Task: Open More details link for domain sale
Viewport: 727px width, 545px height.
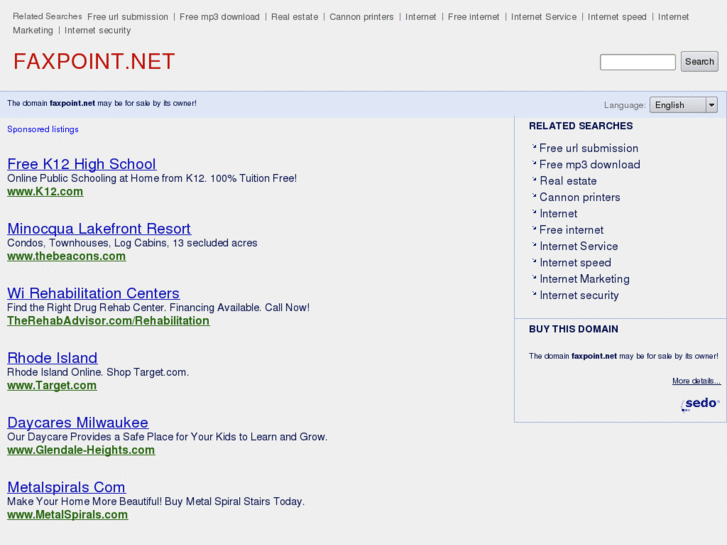Action: point(696,381)
